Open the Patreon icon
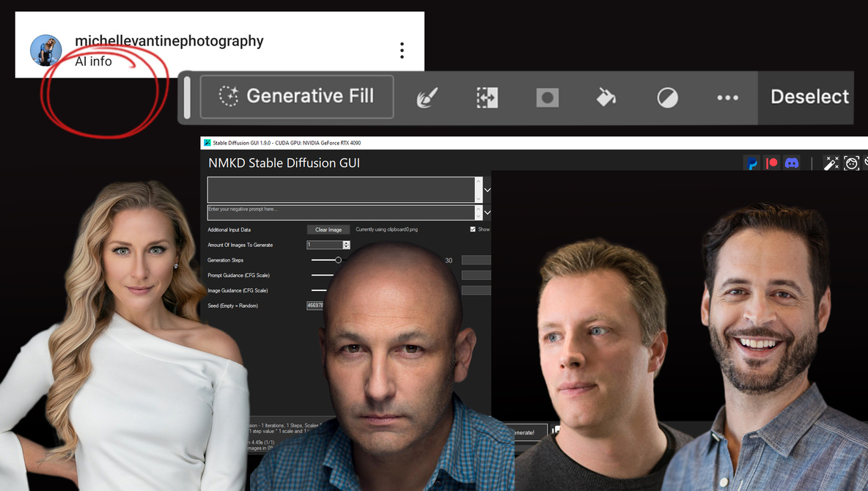The height and width of the screenshot is (491, 868). click(x=772, y=163)
